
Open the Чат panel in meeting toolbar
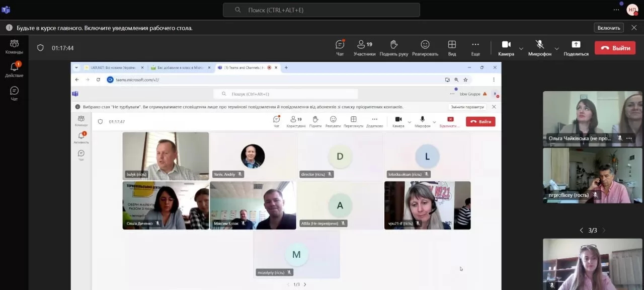coord(340,48)
